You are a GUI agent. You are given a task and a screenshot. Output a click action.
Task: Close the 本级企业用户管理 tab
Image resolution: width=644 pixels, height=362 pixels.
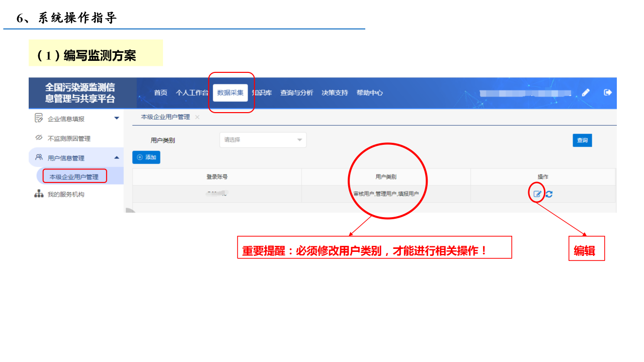pyautogui.click(x=197, y=117)
